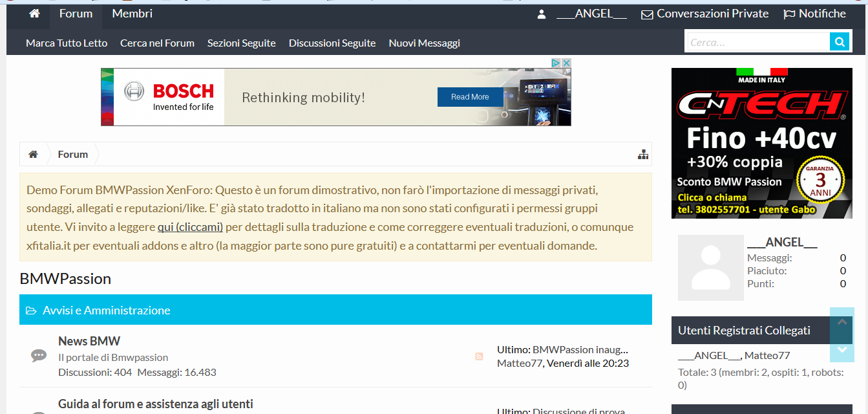
Task: Open latest thread BMWPassion inaug...
Action: 580,349
